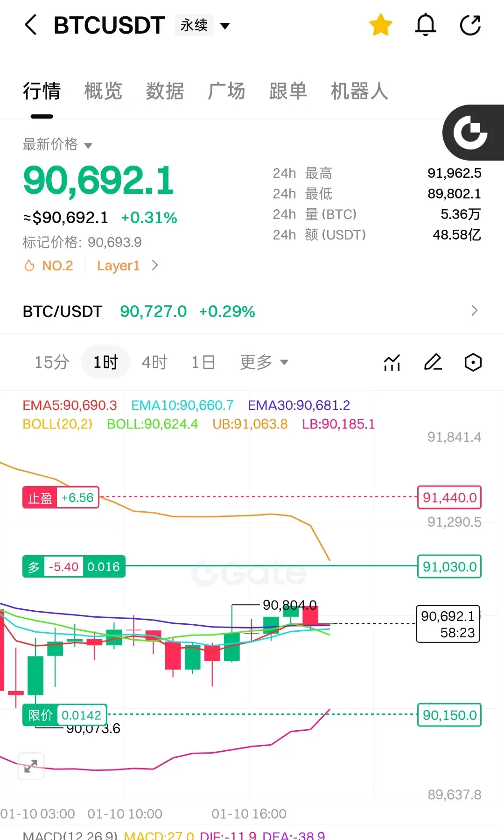Switch to the 跟单 tab
The height and width of the screenshot is (840, 504).
pos(288,91)
